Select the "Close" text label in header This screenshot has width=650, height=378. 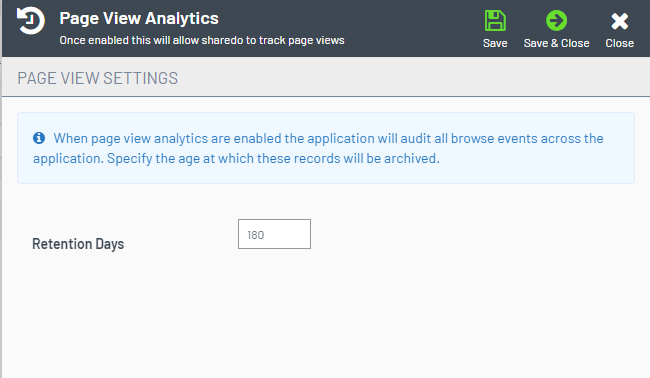pos(619,43)
